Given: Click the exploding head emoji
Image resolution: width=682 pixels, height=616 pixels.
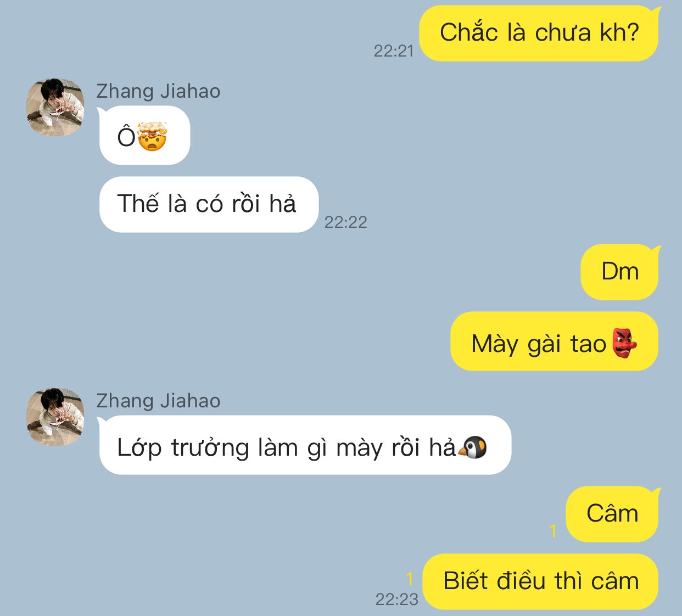Looking at the screenshot, I should [152, 137].
